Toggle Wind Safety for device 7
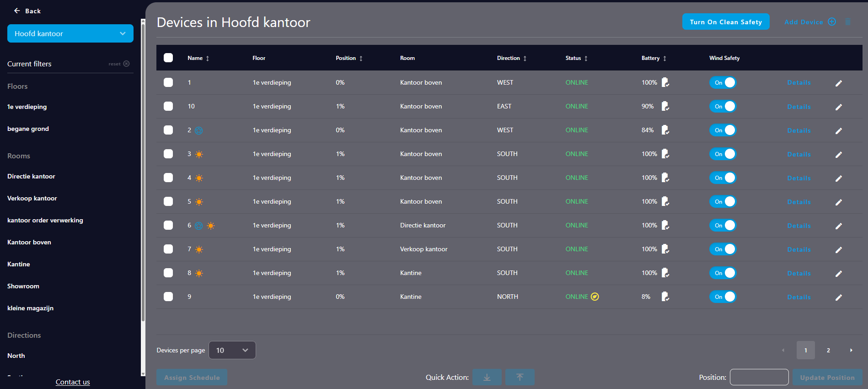The height and width of the screenshot is (389, 868). coord(723,249)
